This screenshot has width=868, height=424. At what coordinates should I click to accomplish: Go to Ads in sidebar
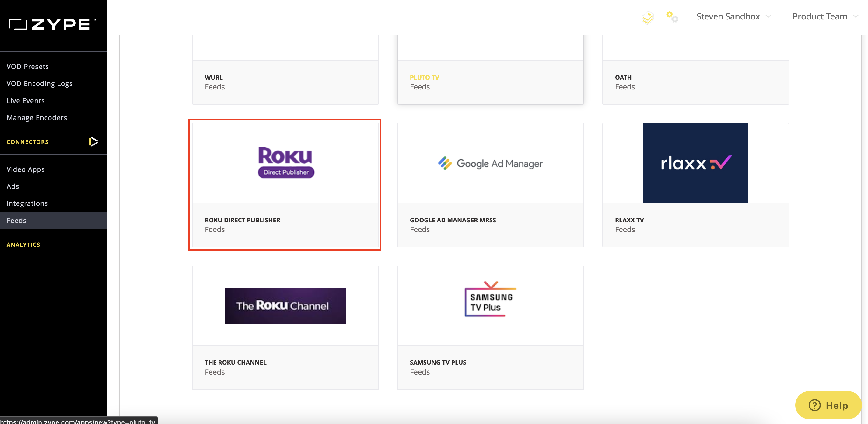pyautogui.click(x=13, y=186)
